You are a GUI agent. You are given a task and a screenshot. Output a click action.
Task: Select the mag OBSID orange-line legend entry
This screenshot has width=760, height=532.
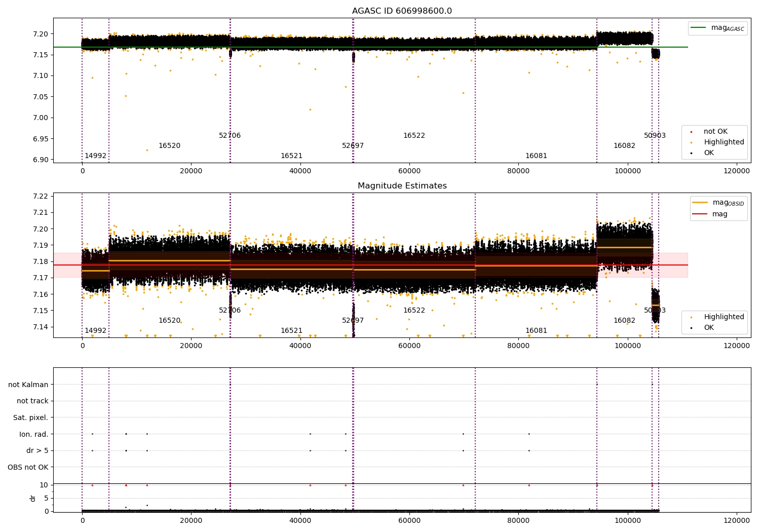(x=718, y=203)
